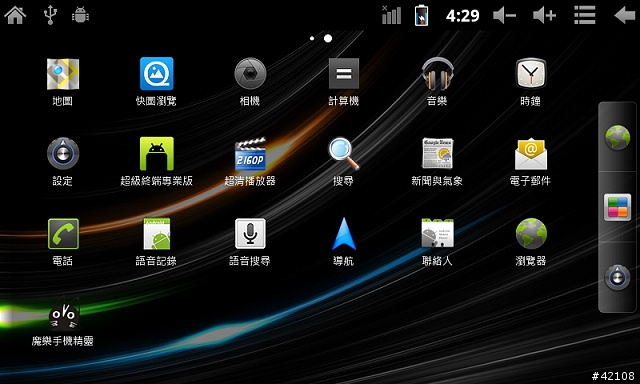This screenshot has width=640, height=384.
Task: Open browser globe in right side dock
Action: (617, 138)
